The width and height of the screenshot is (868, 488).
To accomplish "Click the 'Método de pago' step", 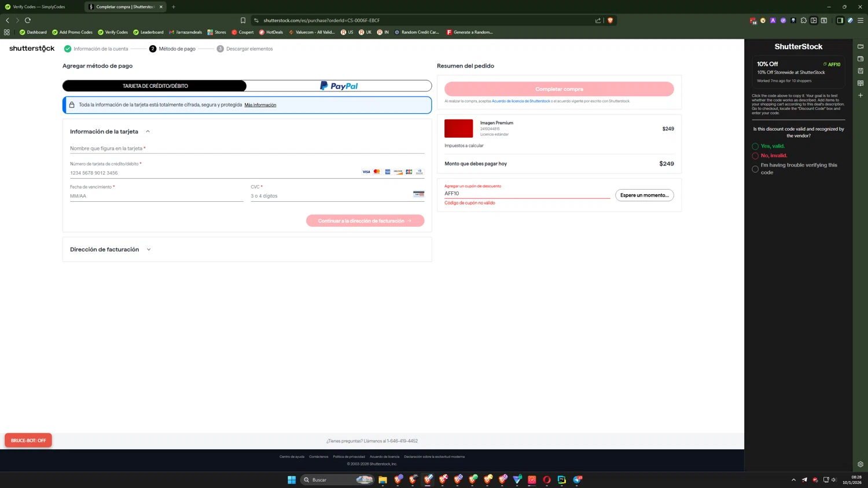I will [172, 49].
